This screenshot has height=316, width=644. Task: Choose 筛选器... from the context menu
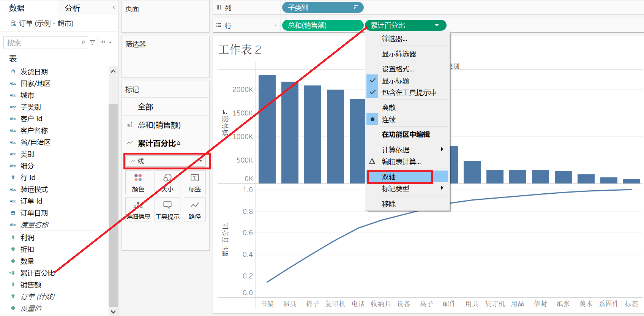(407, 38)
